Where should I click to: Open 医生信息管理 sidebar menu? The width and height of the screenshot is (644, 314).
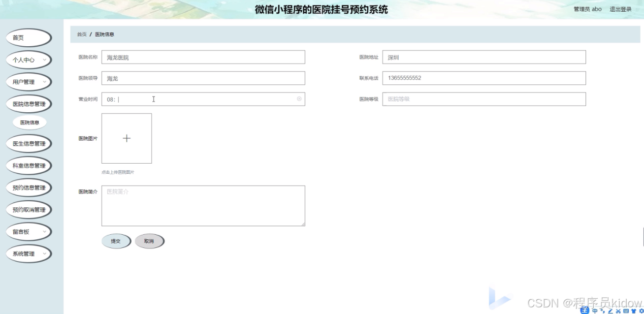pos(28,143)
